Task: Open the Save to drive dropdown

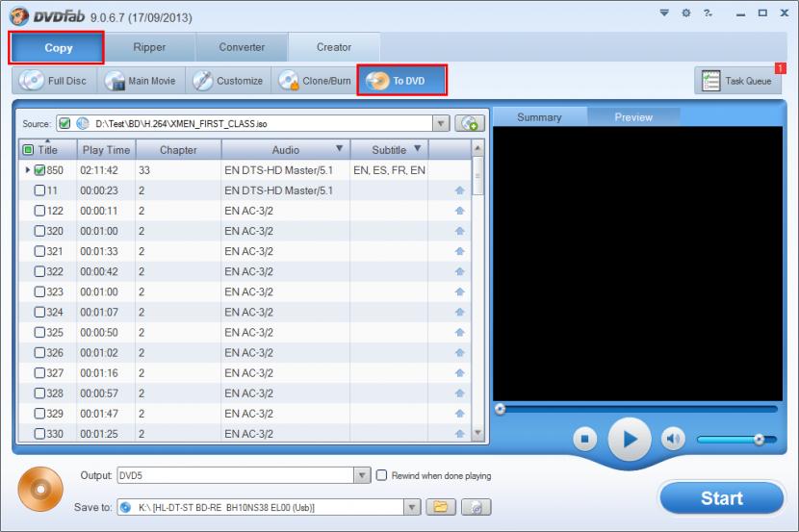Action: (411, 507)
